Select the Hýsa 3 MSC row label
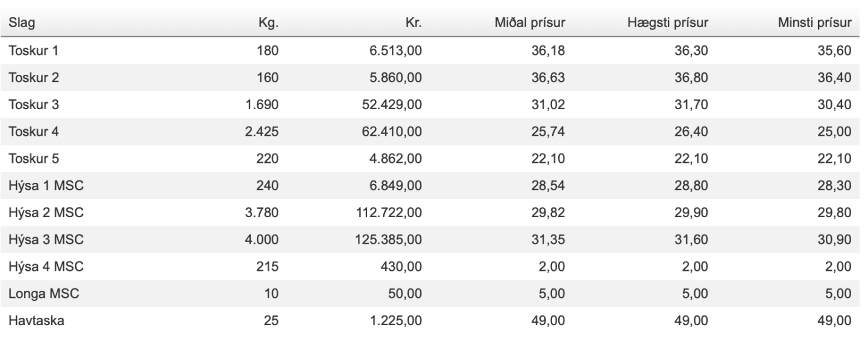This screenshot has height=342, width=868. point(46,239)
